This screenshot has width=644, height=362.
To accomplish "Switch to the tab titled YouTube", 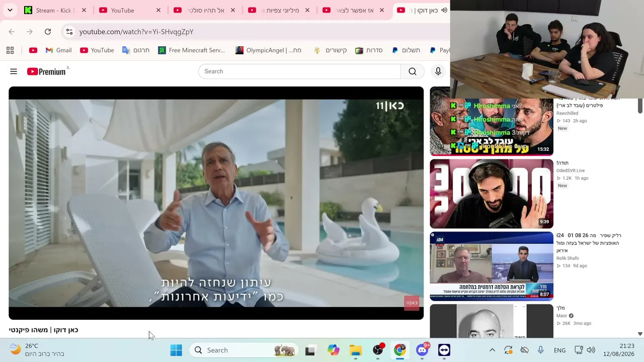I will [130, 10].
